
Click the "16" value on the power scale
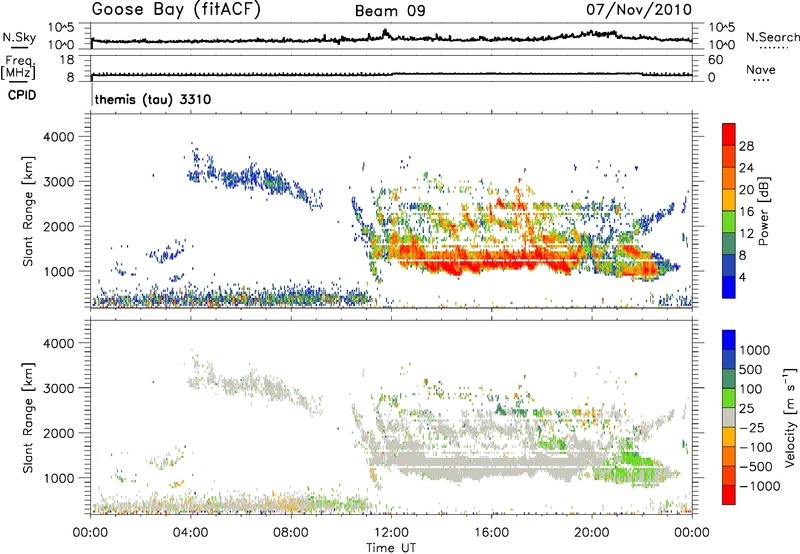point(746,212)
